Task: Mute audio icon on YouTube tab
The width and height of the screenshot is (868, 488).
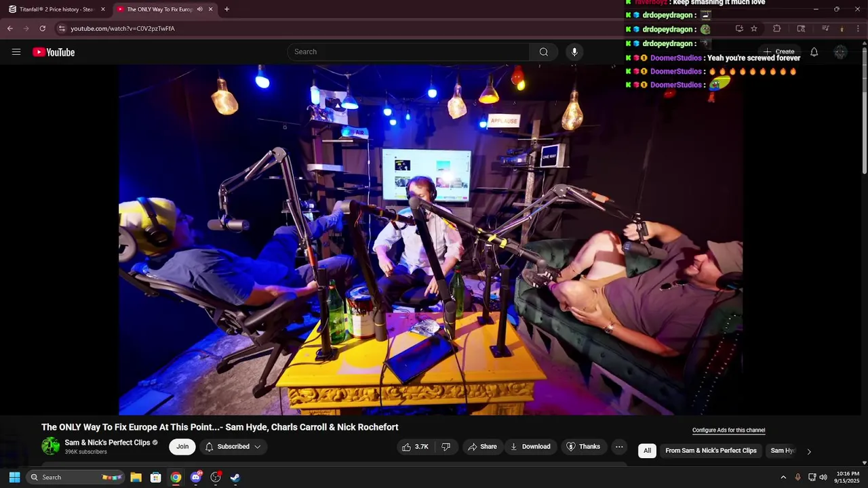Action: (199, 9)
